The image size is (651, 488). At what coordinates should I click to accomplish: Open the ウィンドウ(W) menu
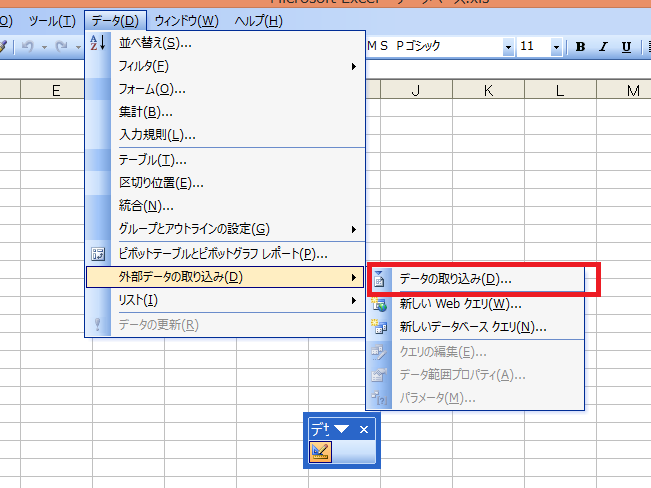186,20
